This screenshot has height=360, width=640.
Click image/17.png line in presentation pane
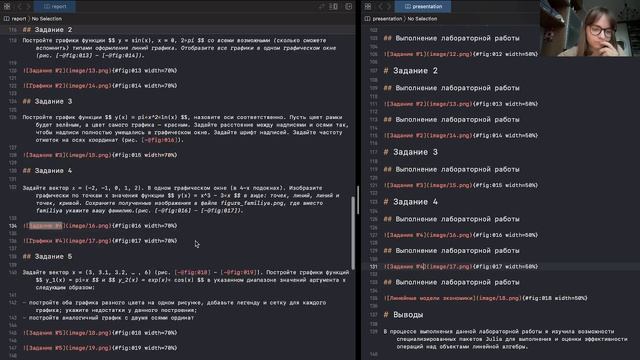pos(461,267)
